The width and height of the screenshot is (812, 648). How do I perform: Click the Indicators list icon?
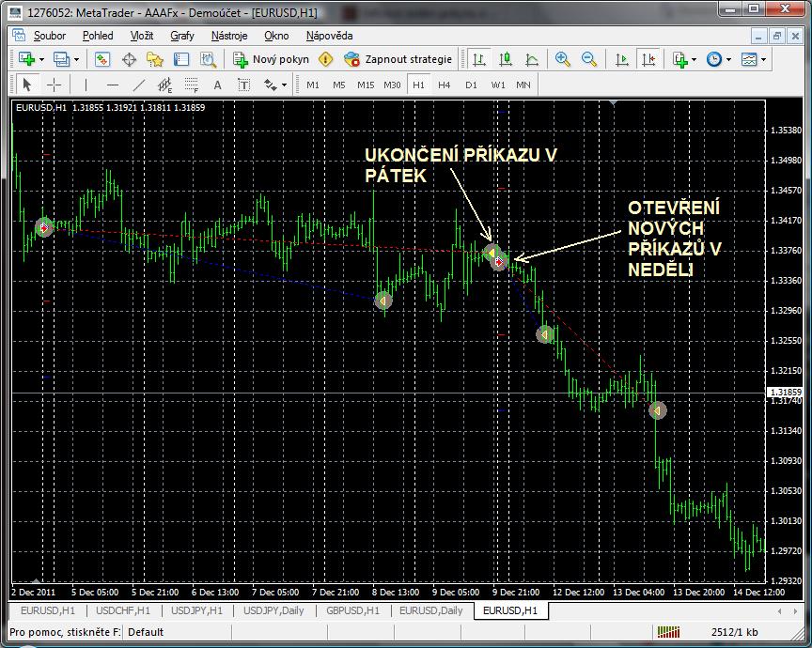coord(680,59)
